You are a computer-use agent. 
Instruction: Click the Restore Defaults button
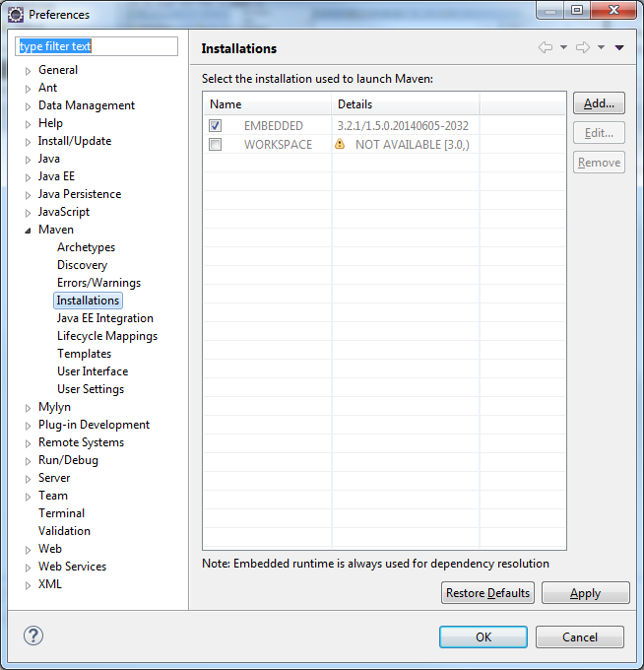pos(487,593)
